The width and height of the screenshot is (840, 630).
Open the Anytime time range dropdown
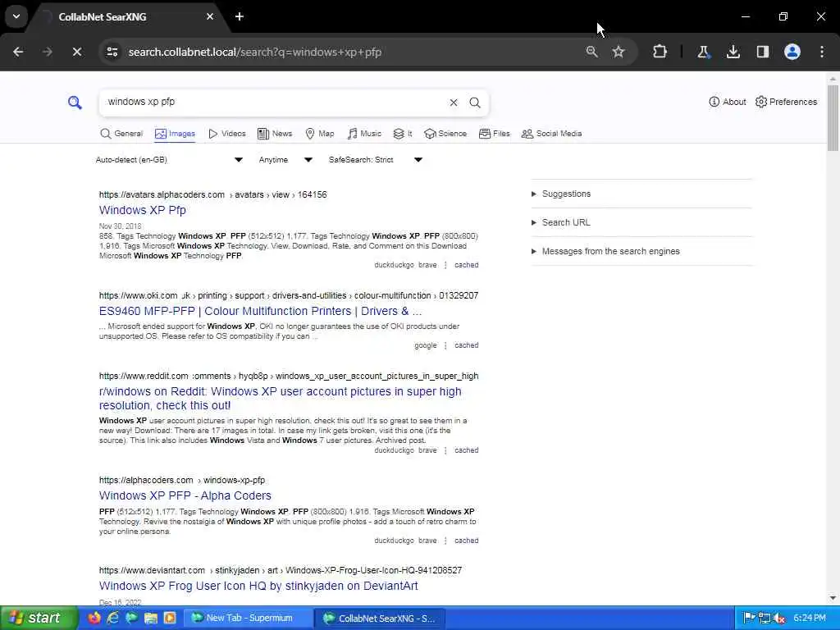click(285, 160)
